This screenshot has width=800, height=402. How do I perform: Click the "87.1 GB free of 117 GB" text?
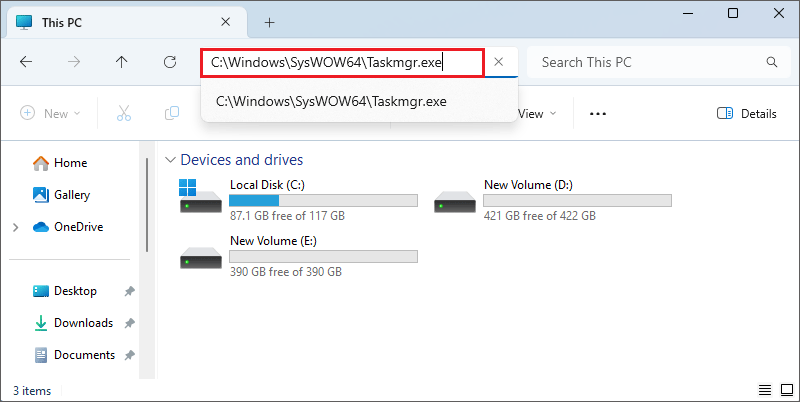pos(287,216)
